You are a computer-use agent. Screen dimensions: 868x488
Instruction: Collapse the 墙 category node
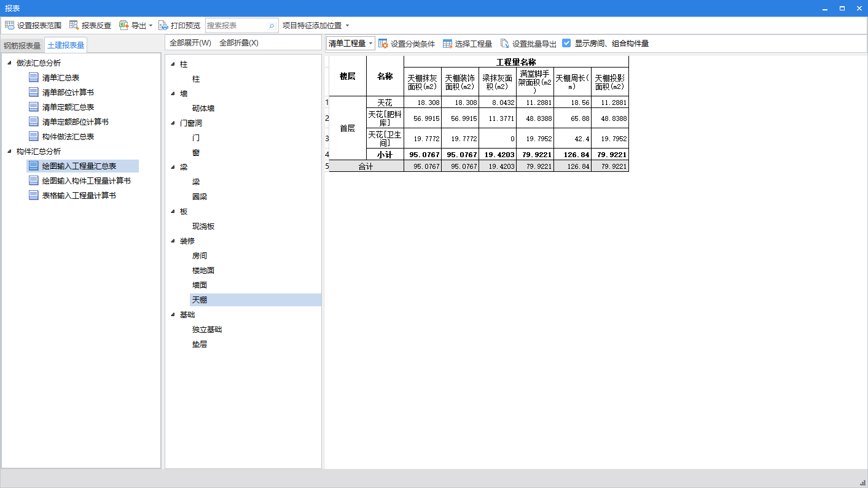tap(173, 93)
